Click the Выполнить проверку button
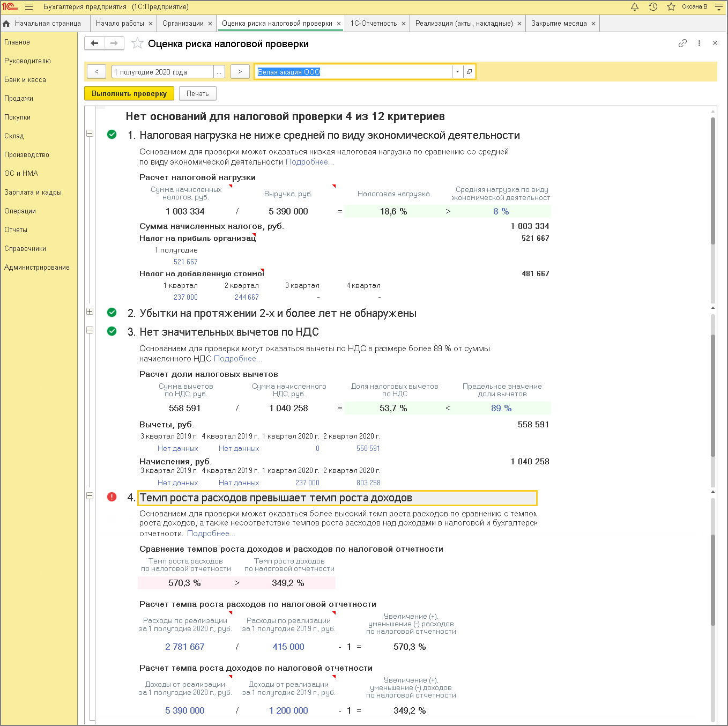 coord(129,94)
